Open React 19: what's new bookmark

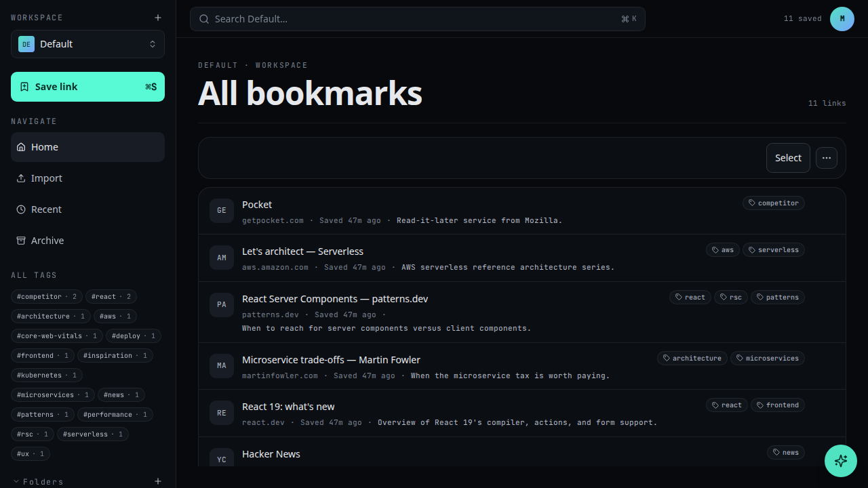pos(288,407)
